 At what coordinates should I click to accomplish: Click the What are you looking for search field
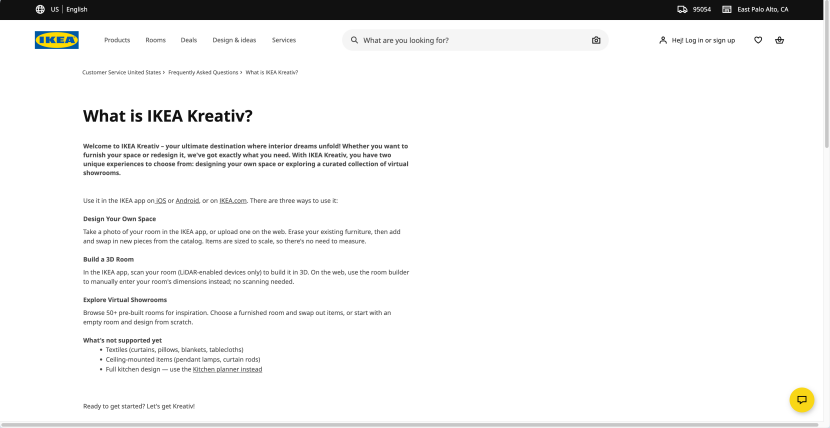tap(475, 40)
